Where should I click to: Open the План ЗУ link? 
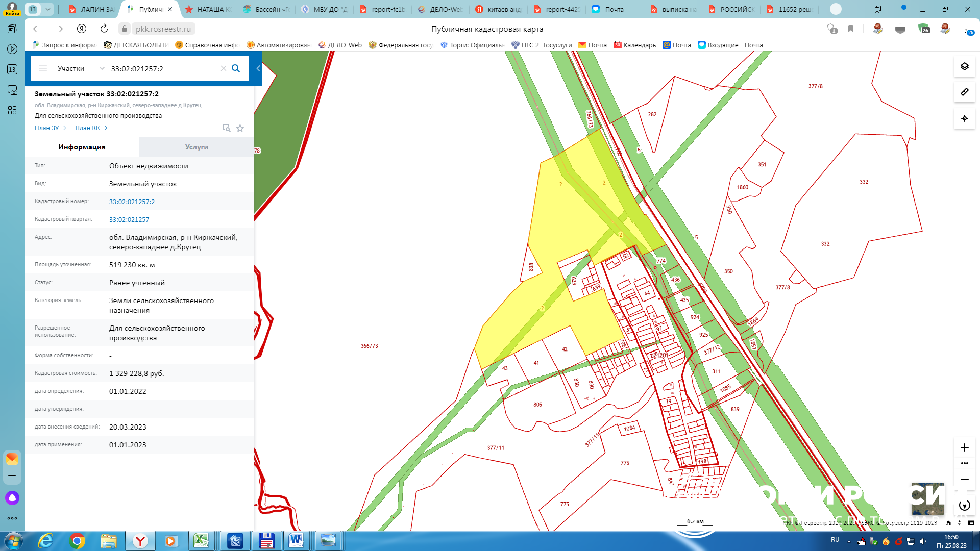click(50, 128)
